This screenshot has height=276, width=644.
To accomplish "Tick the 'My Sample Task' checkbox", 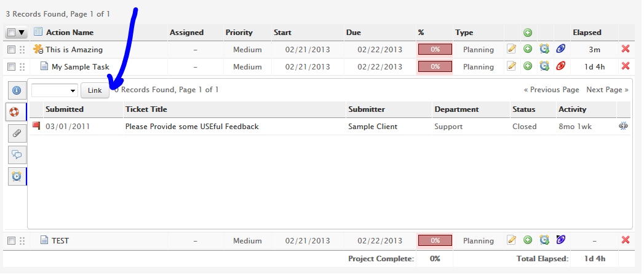I will 11,66.
